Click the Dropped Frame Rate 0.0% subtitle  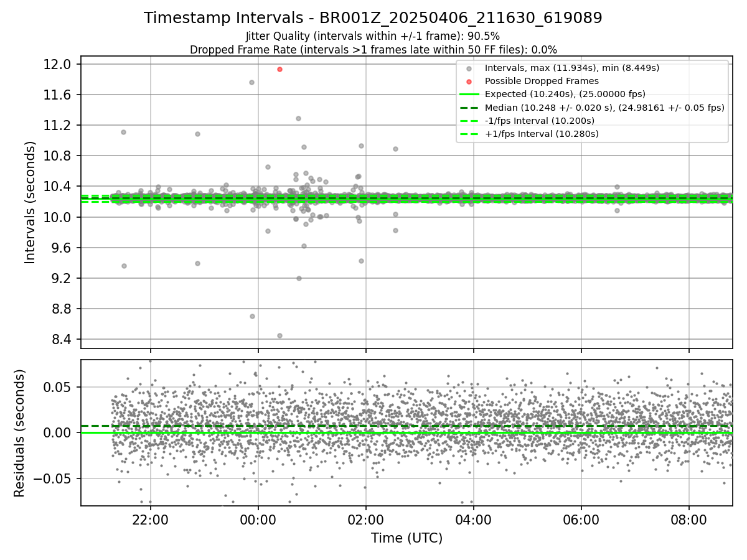[x=374, y=50]
